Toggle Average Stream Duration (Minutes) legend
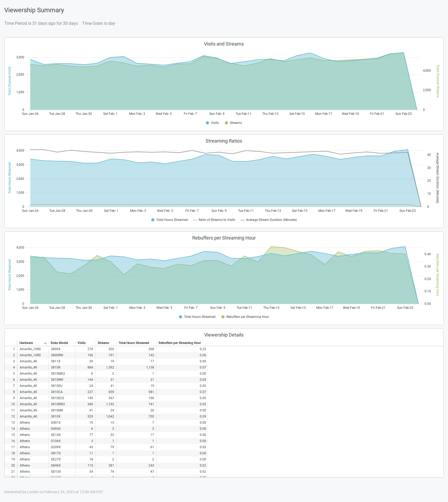Screen dimensions: 448x502 point(269,220)
